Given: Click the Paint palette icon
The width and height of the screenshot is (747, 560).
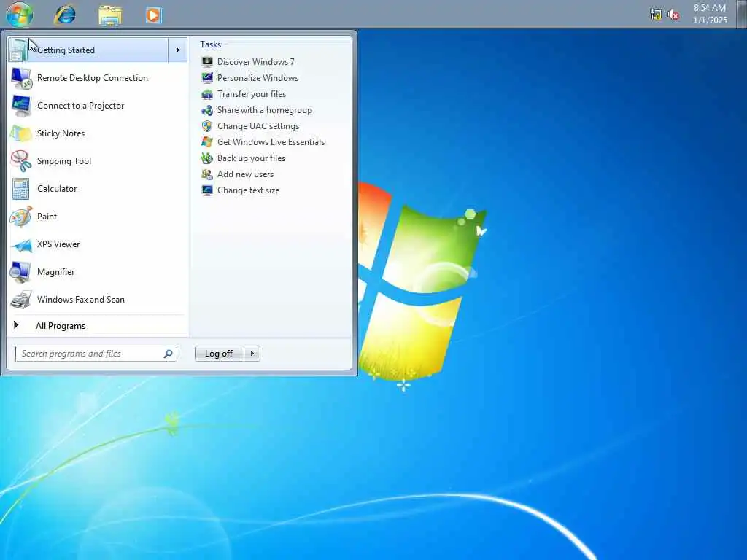Looking at the screenshot, I should coord(21,216).
